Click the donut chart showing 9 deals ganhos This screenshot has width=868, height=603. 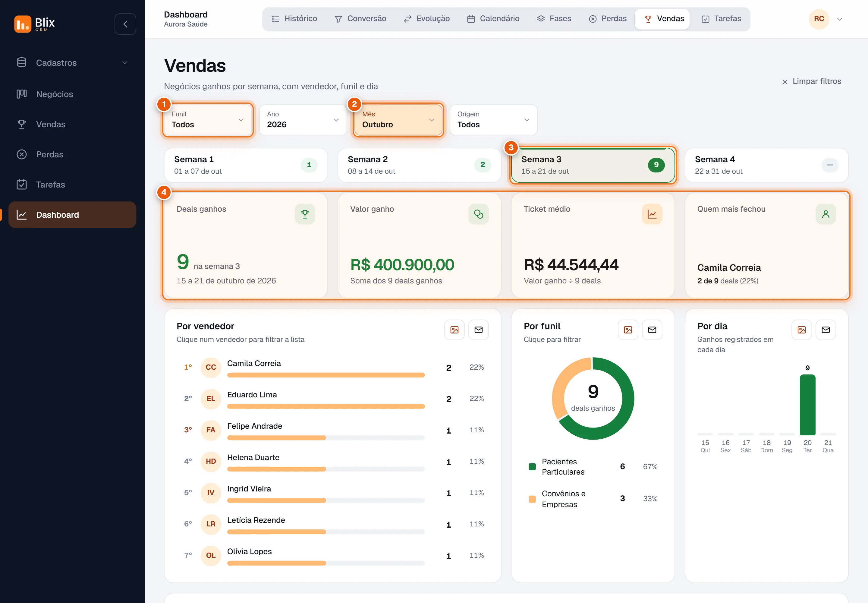click(x=593, y=399)
